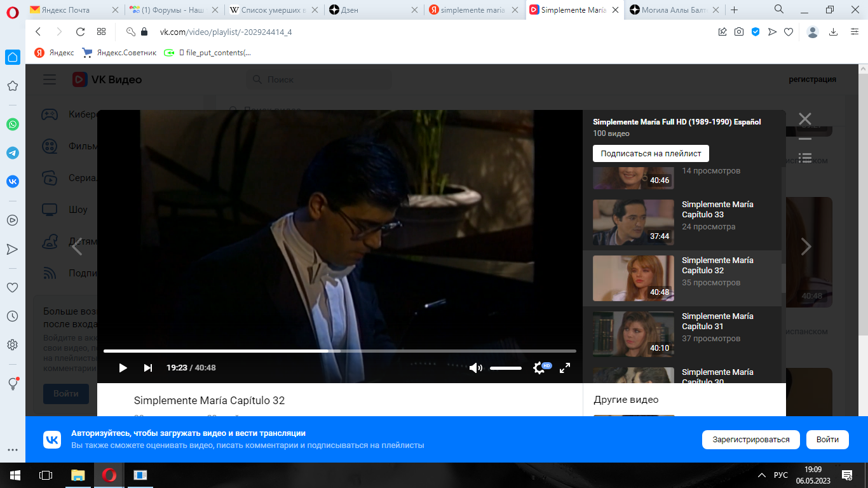Enter fullscreen mode in video player
The height and width of the screenshot is (488, 868).
click(x=565, y=368)
